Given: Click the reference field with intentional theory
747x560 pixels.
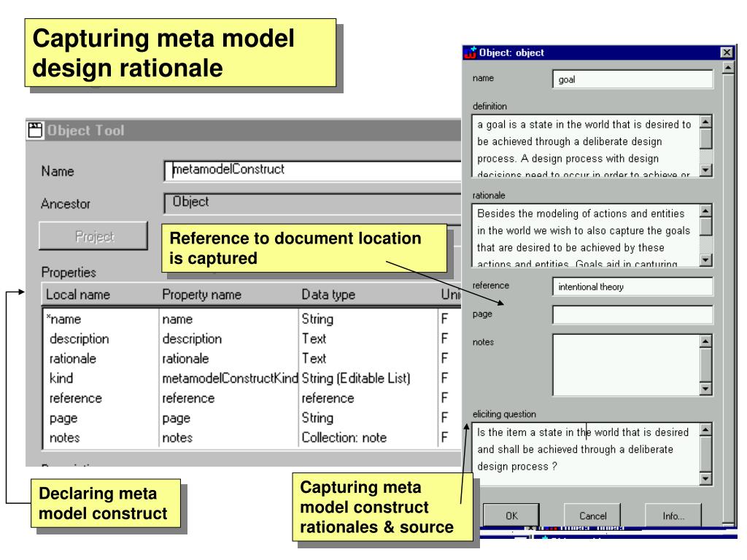Looking at the screenshot, I should click(x=632, y=287).
